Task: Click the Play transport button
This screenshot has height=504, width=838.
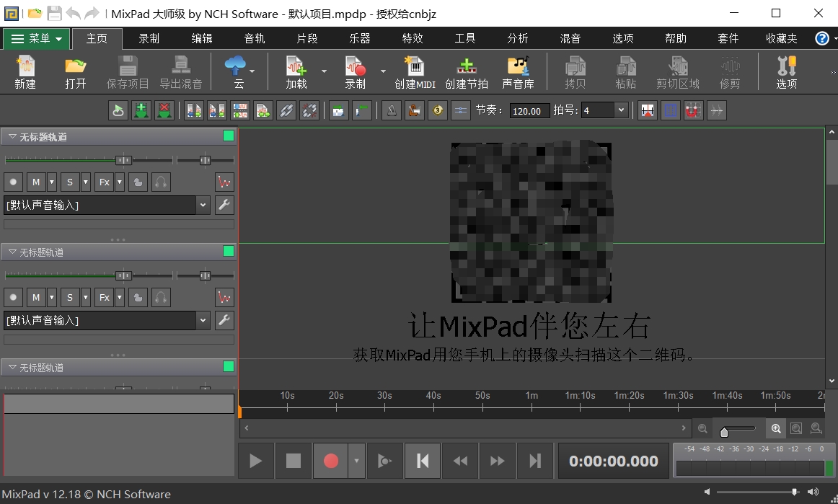Action: click(255, 461)
